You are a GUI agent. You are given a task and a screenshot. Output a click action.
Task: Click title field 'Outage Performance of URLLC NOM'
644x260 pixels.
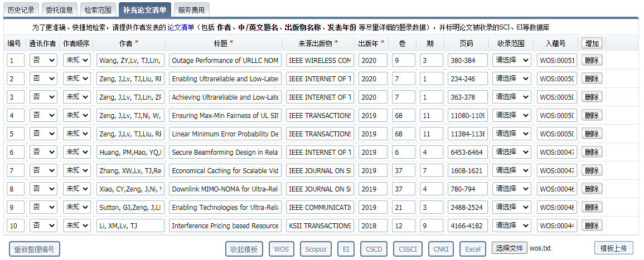point(225,60)
